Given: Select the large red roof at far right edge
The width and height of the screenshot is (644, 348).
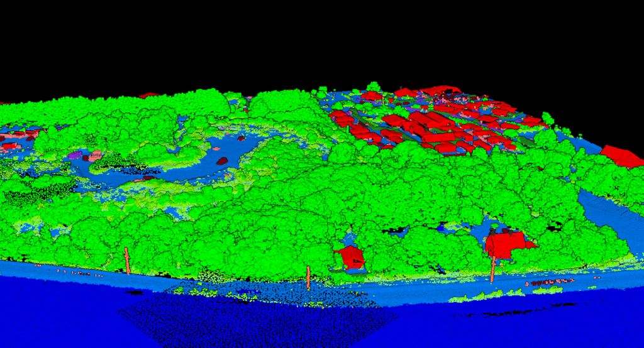Looking at the screenshot, I should pos(621,156).
